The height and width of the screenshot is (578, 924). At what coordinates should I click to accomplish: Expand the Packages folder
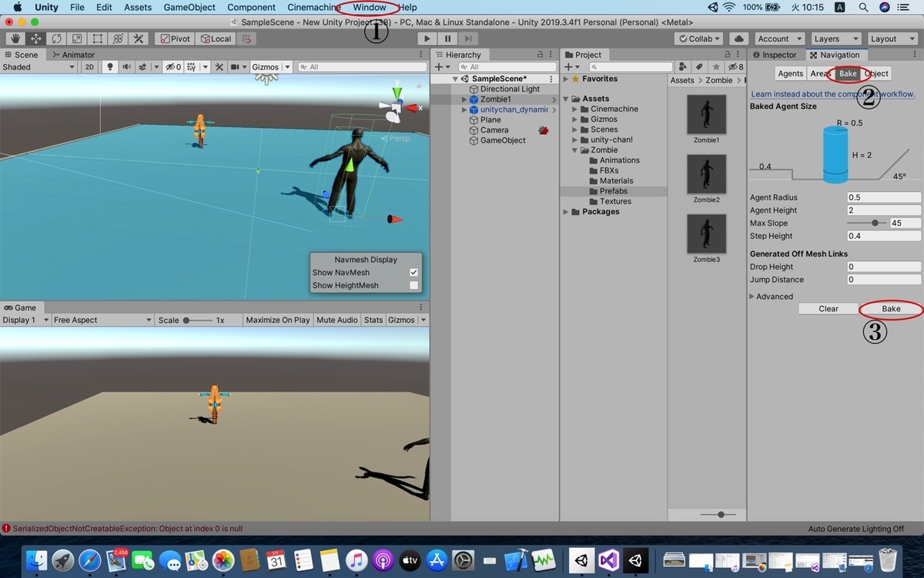click(x=566, y=212)
